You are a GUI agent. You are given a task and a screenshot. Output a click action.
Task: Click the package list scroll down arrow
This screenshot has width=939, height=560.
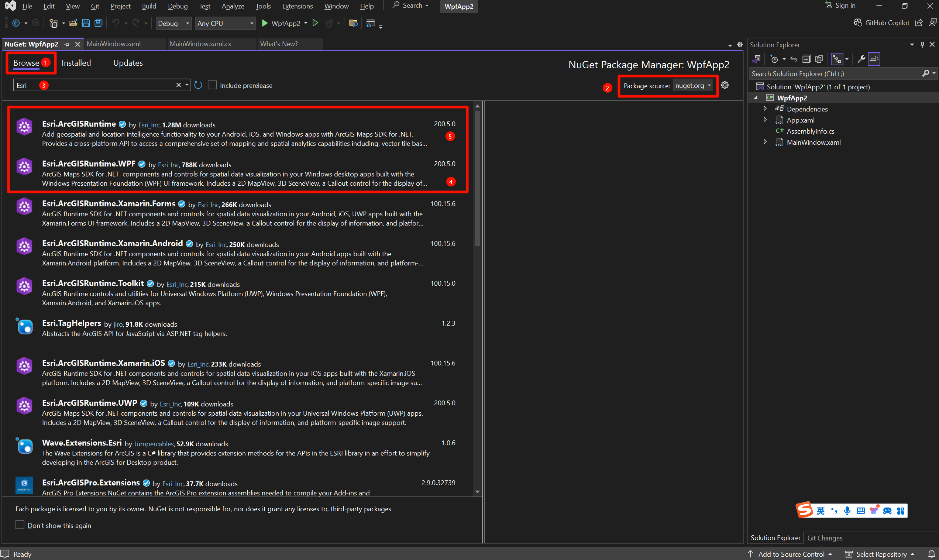[x=477, y=492]
